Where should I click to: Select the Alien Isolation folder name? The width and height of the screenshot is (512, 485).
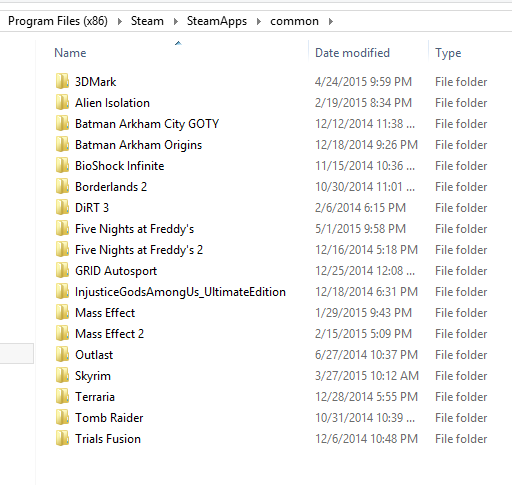112,103
